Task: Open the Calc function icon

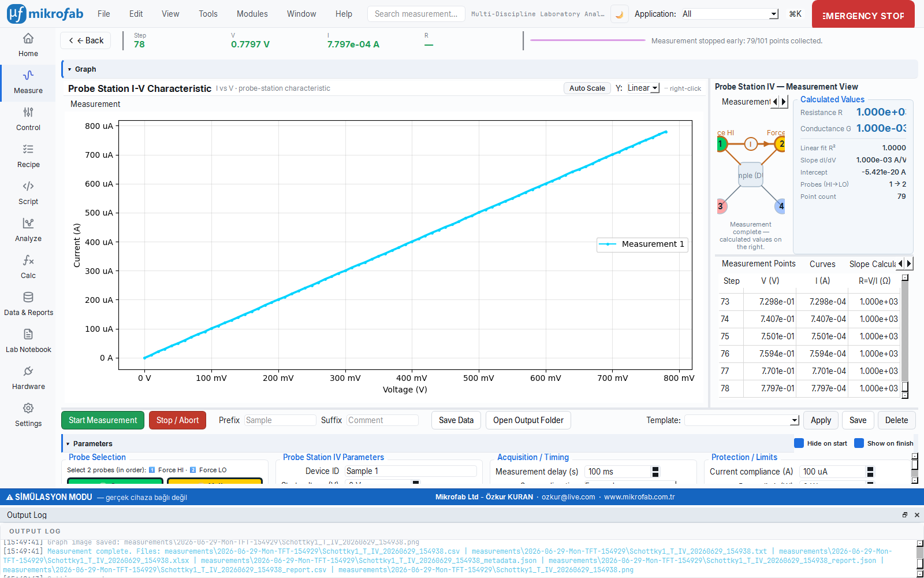Action: tap(28, 260)
